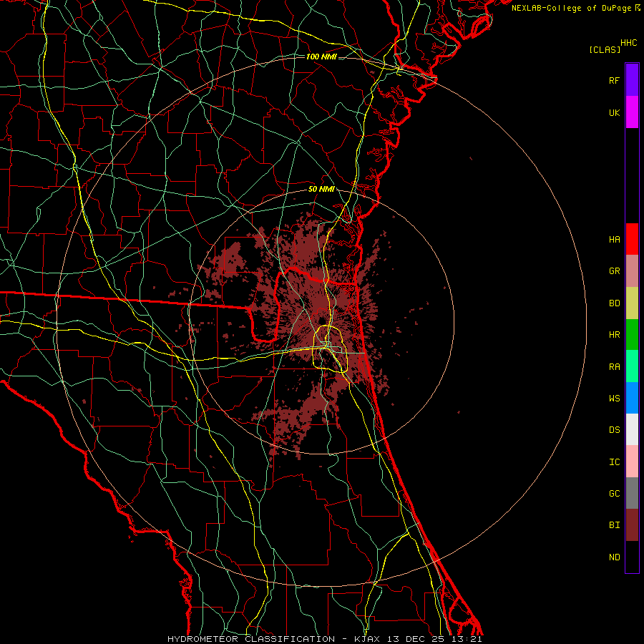Click the RA legend label
This screenshot has width=644, height=644.
coord(614,366)
